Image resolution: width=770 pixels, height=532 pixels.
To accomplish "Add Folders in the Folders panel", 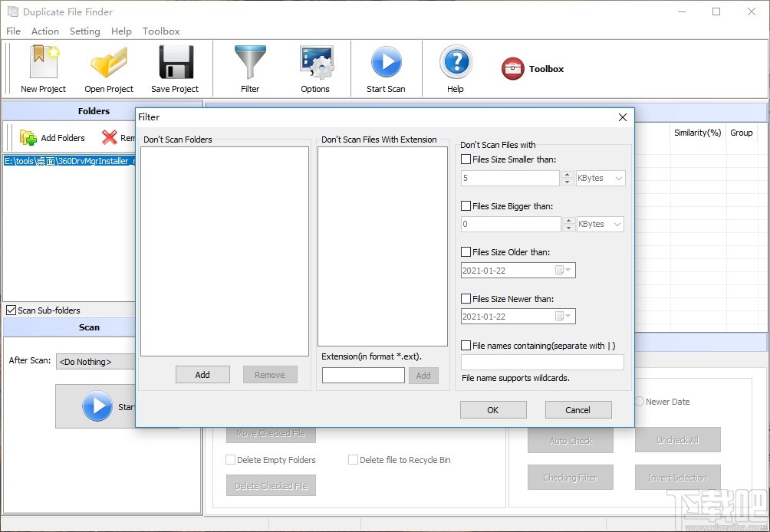I will coord(54,138).
